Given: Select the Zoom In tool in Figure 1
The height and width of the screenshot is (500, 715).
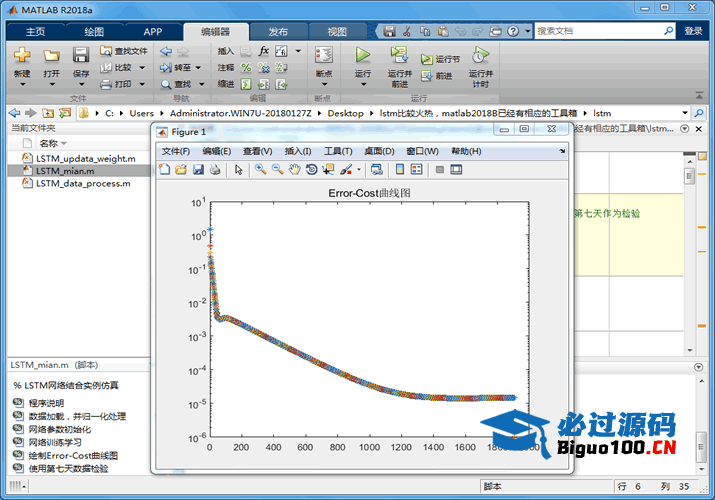Looking at the screenshot, I should tap(260, 170).
